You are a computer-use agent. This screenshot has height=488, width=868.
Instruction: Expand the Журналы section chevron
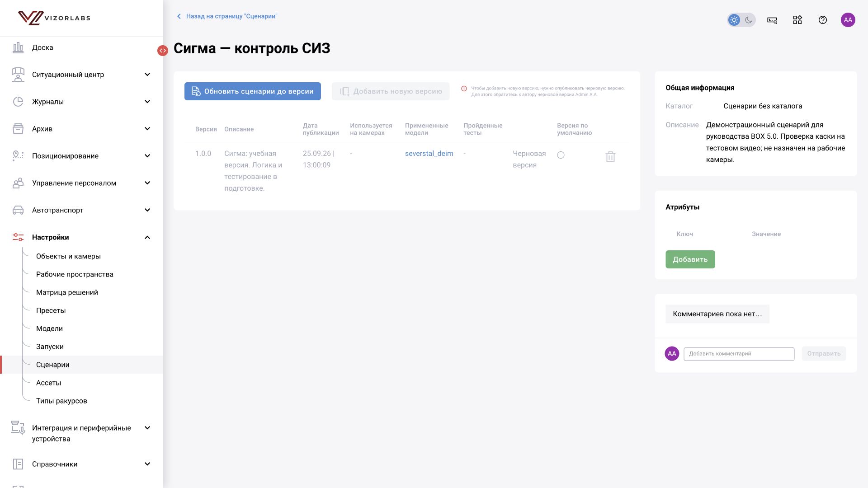[147, 102]
